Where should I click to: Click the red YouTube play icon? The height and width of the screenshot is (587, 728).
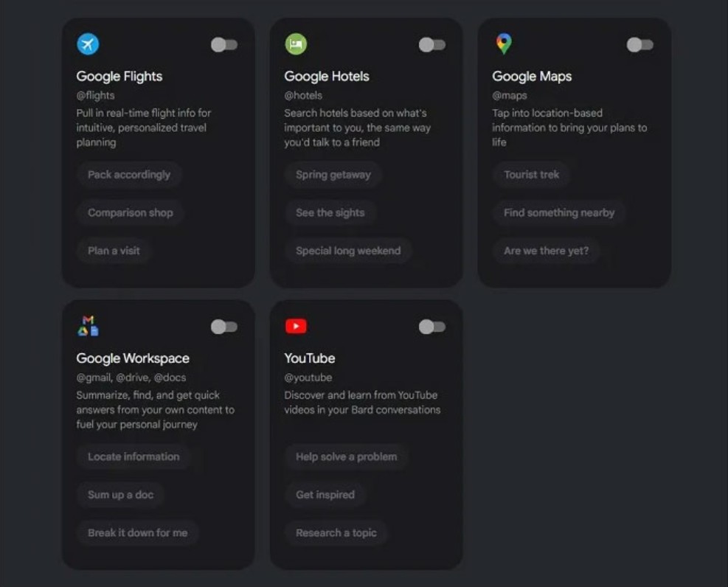[x=296, y=326]
